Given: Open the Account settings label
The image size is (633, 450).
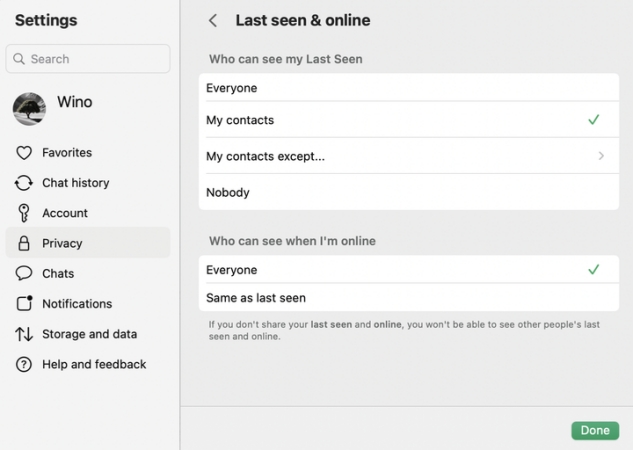Looking at the screenshot, I should coord(65,213).
